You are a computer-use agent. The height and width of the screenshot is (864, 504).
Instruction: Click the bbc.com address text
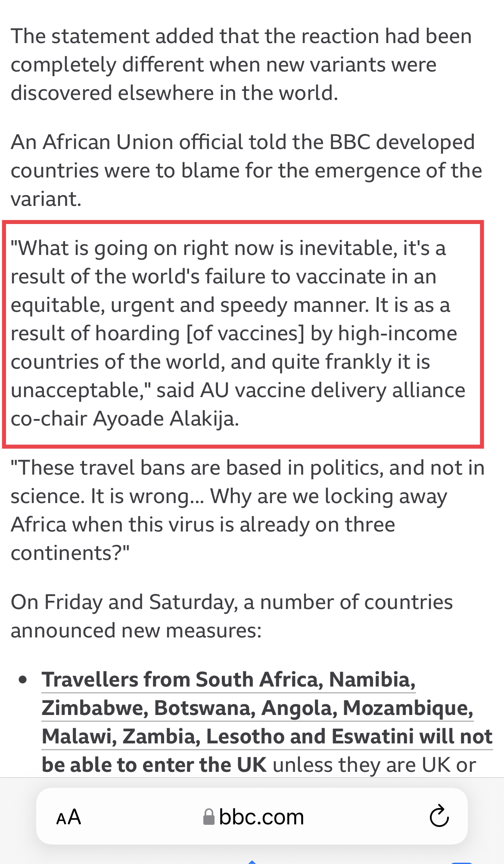click(x=261, y=817)
